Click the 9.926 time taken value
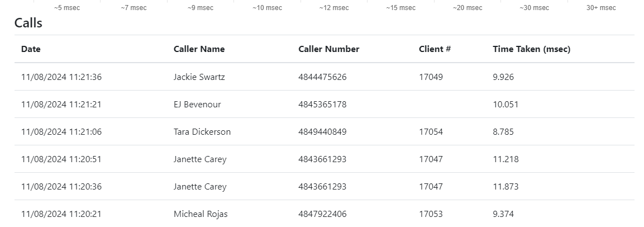This screenshot has width=644, height=227. 503,77
